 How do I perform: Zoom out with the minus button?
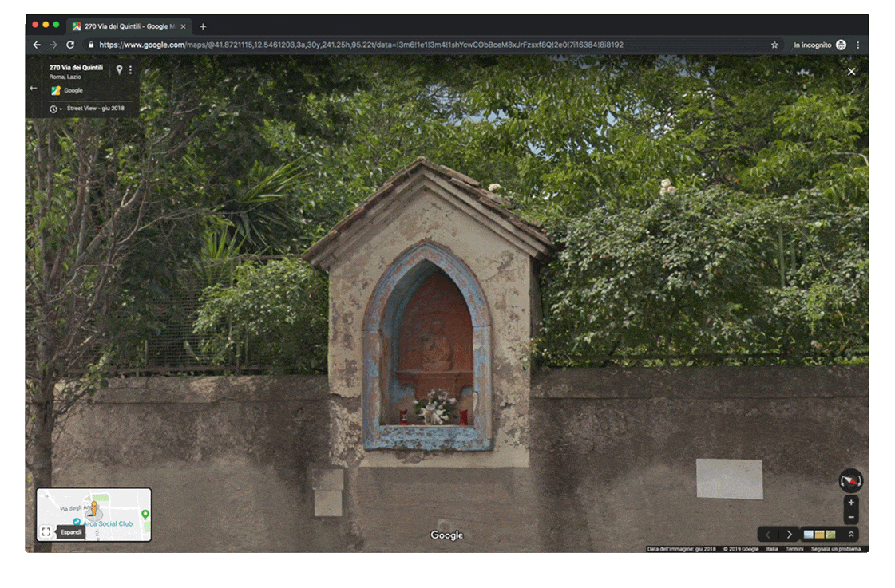click(x=851, y=517)
